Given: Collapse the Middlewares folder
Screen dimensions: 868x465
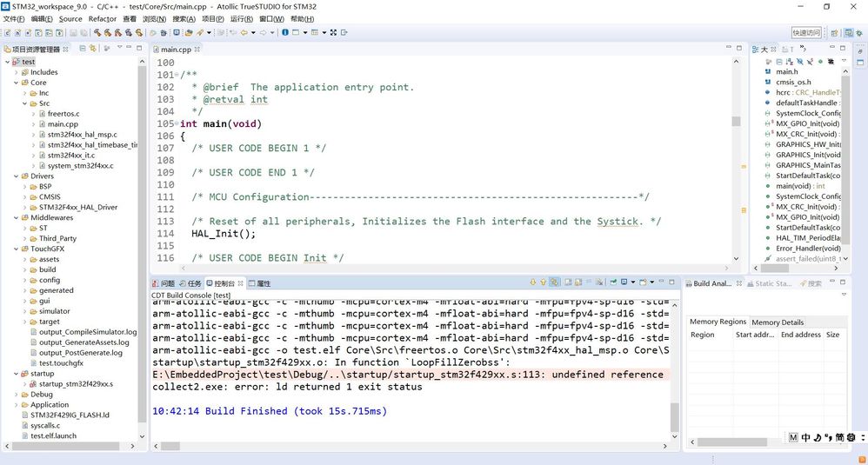Looking at the screenshot, I should [16, 217].
